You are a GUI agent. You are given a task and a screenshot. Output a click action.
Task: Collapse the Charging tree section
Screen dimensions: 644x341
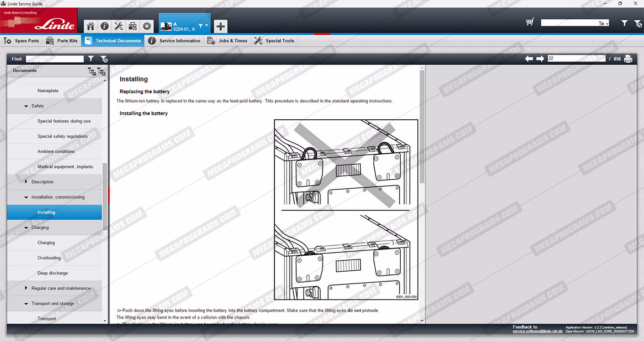(26, 228)
